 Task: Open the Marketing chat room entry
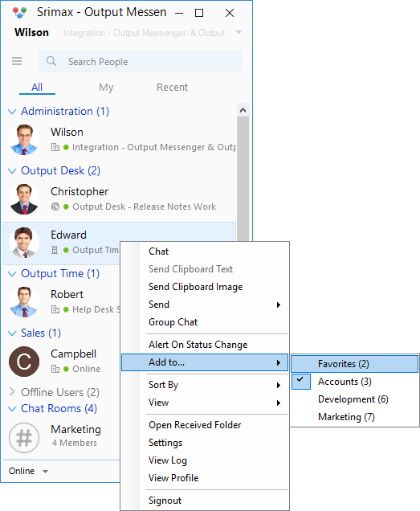click(x=62, y=438)
